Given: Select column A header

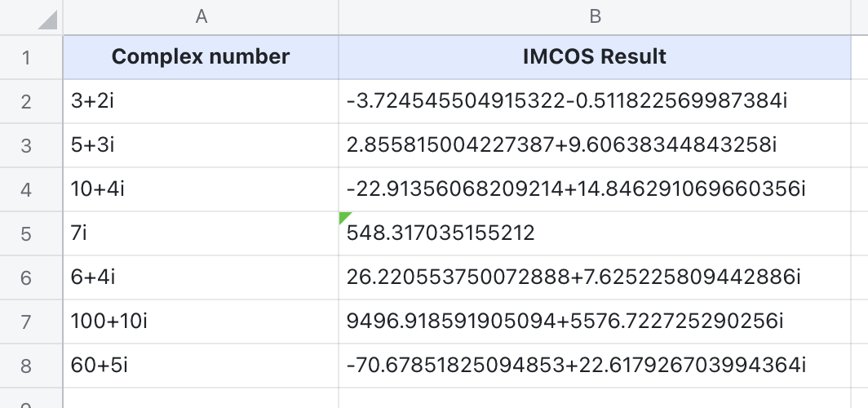Looking at the screenshot, I should point(201,17).
